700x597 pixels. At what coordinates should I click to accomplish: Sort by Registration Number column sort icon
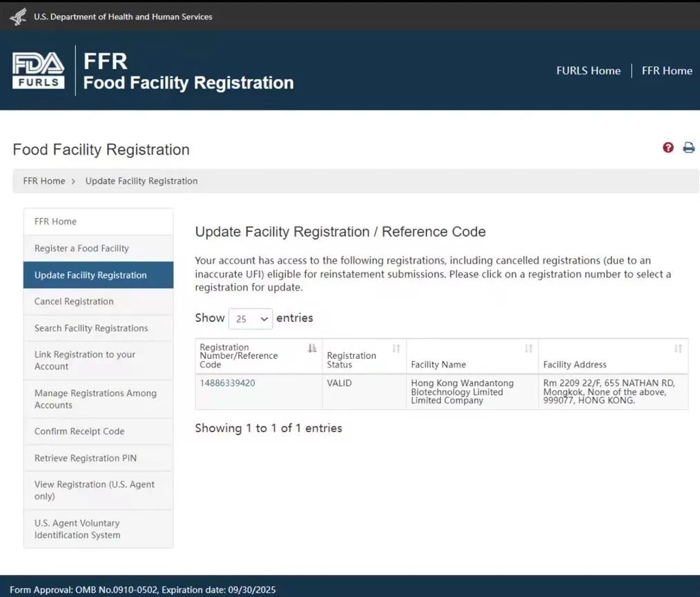click(x=312, y=348)
